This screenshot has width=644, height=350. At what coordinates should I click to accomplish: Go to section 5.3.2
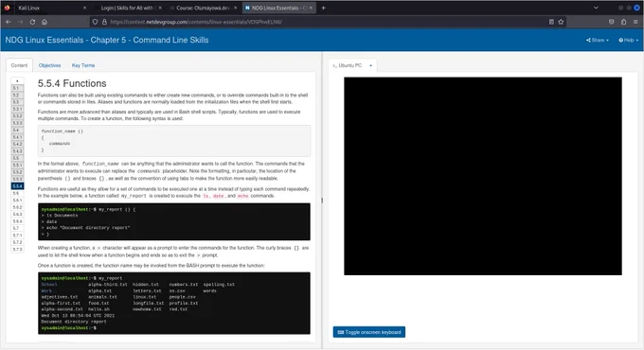[x=17, y=115]
